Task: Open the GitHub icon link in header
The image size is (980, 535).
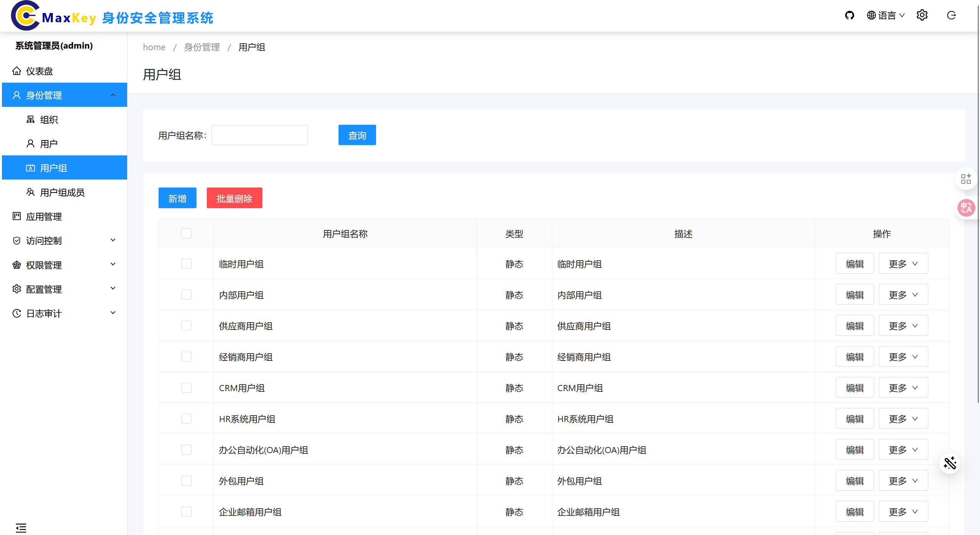Action: pos(849,15)
